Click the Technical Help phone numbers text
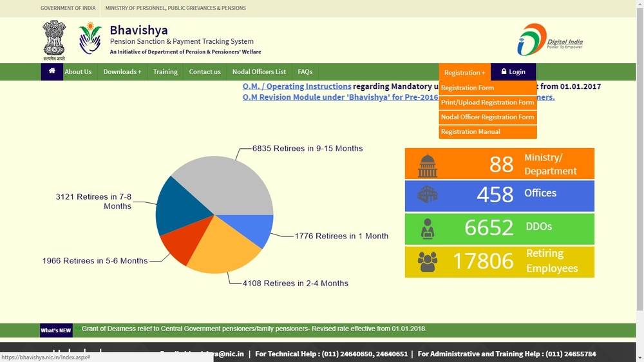The width and height of the screenshot is (644, 362). click(332, 354)
